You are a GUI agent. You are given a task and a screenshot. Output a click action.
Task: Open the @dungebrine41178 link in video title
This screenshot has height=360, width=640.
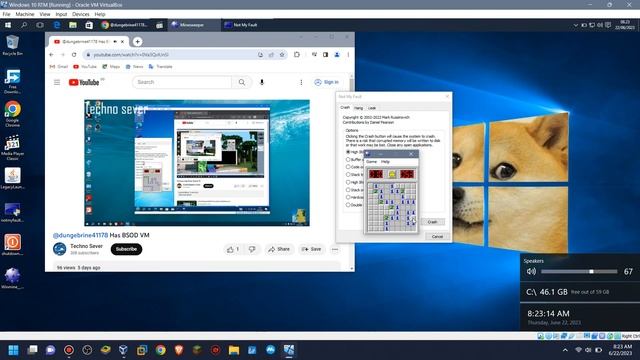[80, 235]
